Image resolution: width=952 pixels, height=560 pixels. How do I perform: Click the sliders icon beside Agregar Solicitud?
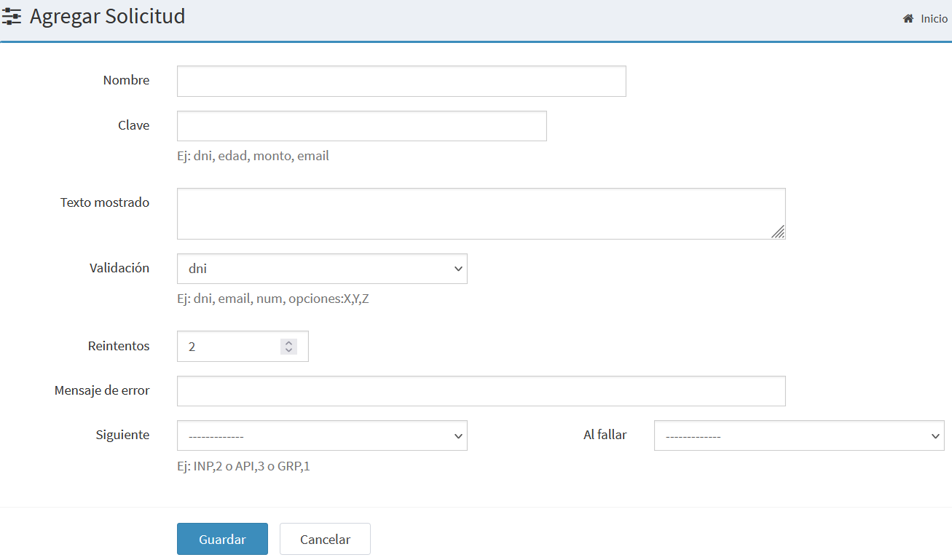[x=12, y=16]
